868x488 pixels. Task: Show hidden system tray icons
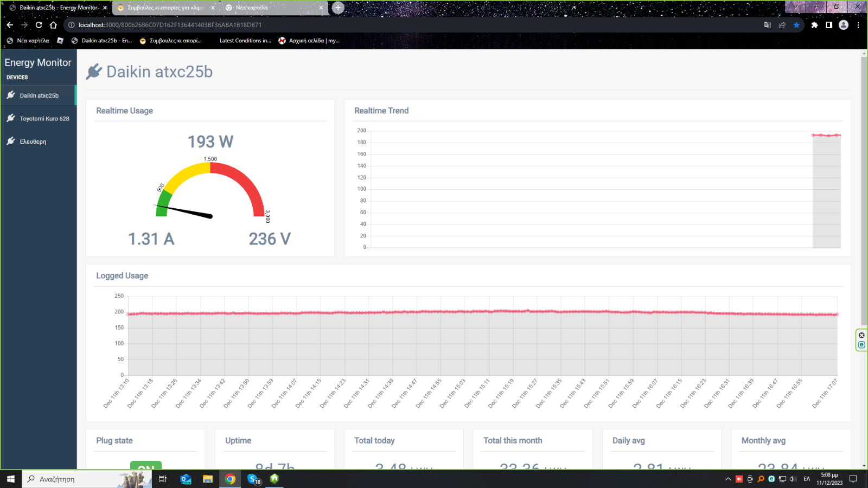pyautogui.click(x=728, y=479)
